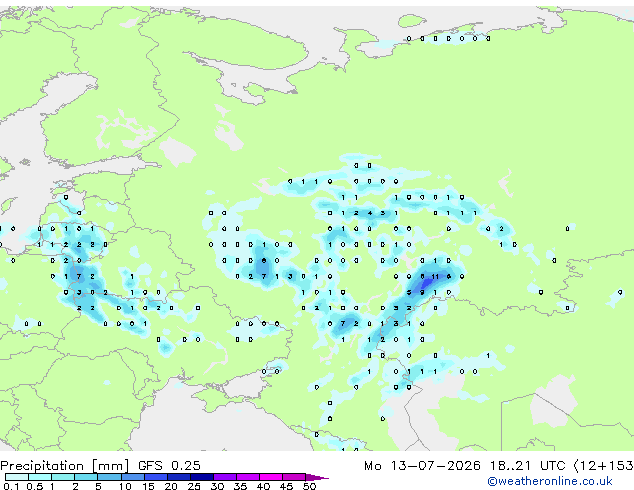This screenshot has height=490, width=634.
Task: Click the 20–25 mm legend swatch
Action: [179, 477]
